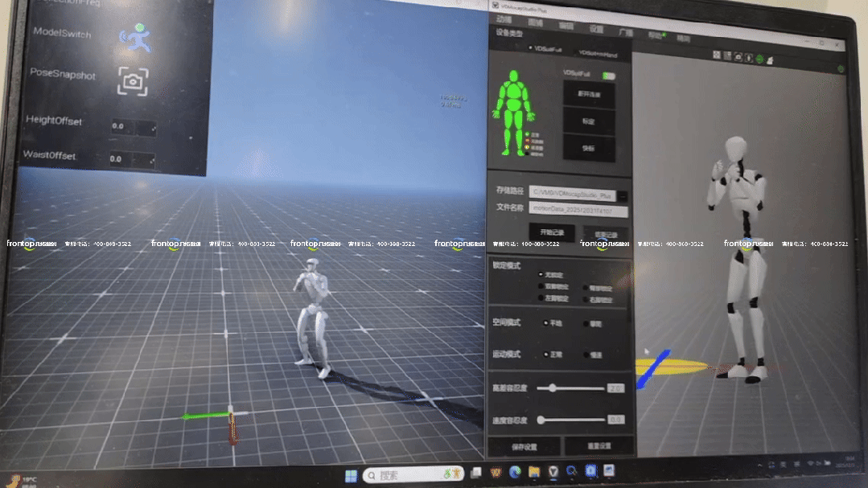
Task: Click the body outline icon in viewport toolbar
Action: point(749,58)
